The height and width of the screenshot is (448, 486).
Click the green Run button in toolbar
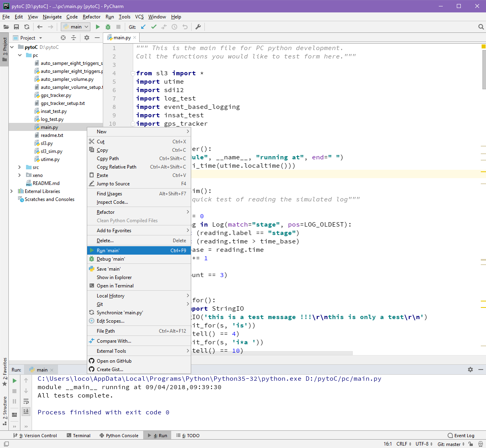click(x=98, y=27)
